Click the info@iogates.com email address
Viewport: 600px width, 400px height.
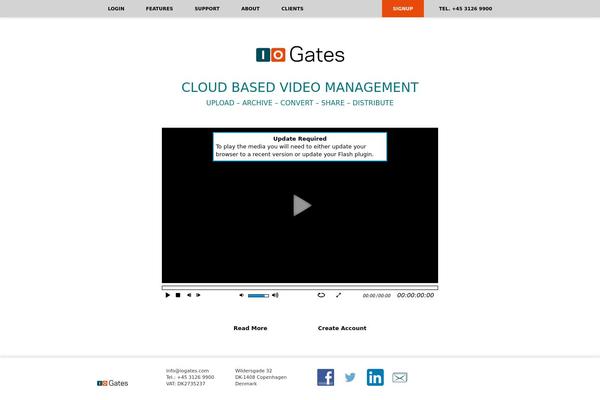(x=188, y=371)
